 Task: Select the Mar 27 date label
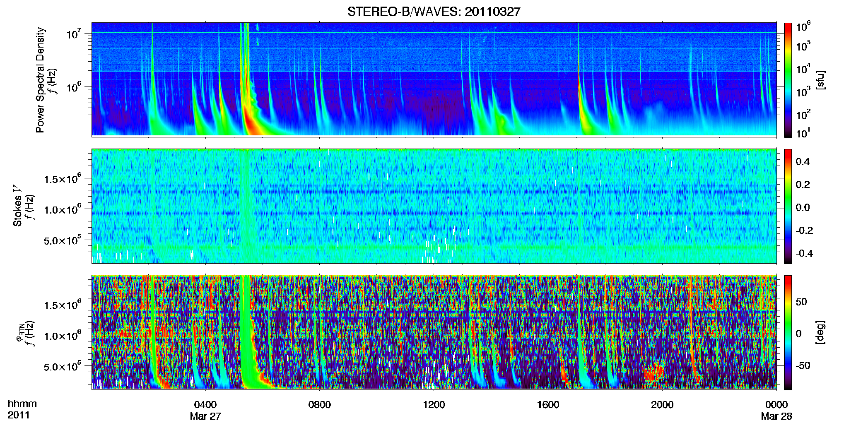tap(205, 416)
